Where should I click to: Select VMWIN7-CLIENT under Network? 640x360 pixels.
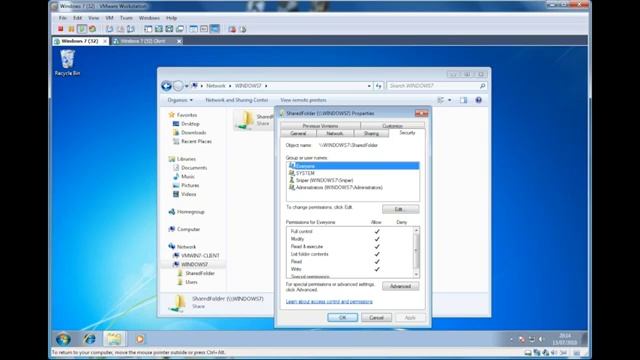[x=200, y=256]
